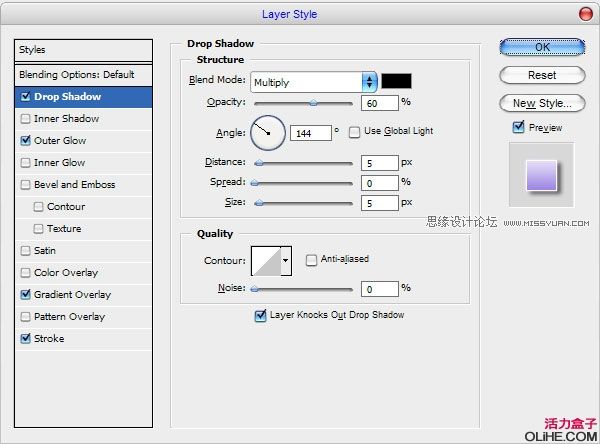The image size is (600, 444).
Task: Open the Bevel and Emboss settings row
Action: point(83,185)
